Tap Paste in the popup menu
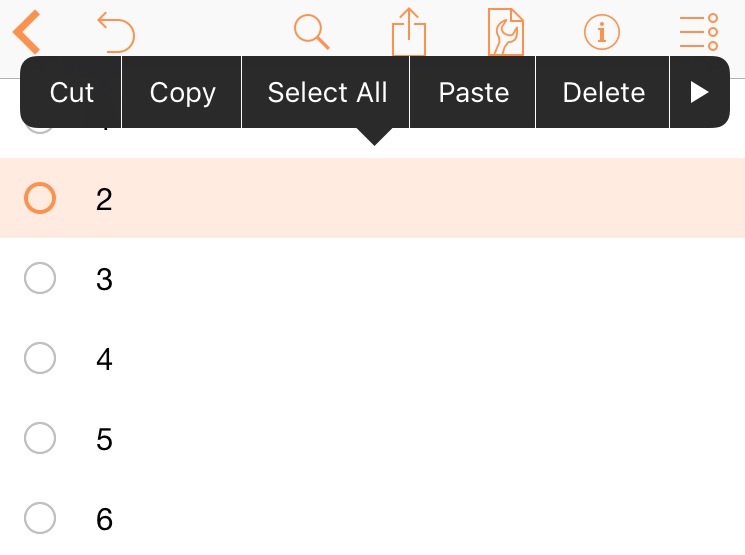This screenshot has width=745, height=555. click(473, 92)
